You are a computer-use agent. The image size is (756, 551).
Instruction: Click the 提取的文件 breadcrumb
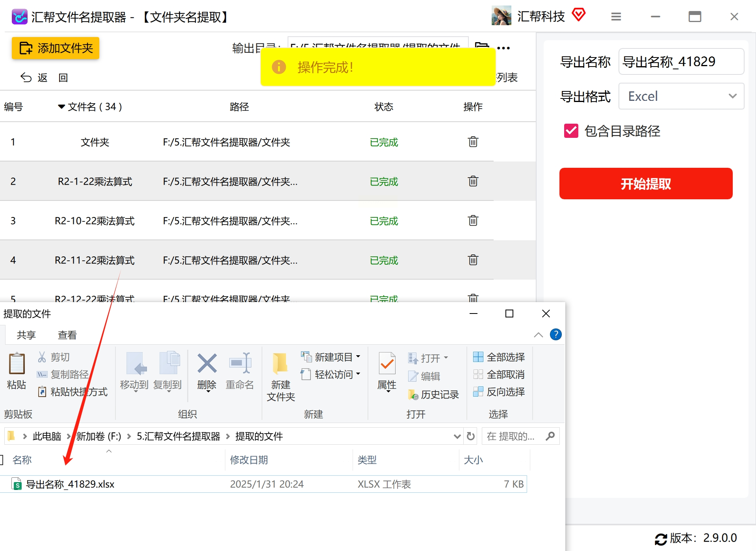(x=259, y=436)
